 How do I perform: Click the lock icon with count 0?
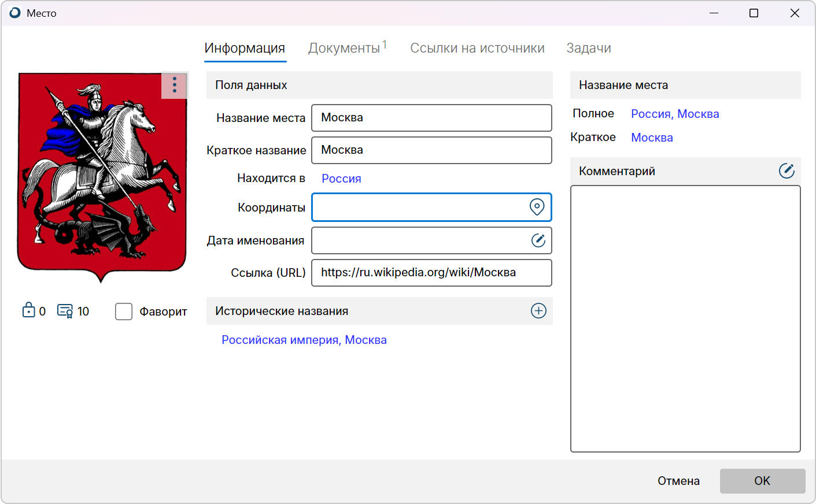point(28,310)
